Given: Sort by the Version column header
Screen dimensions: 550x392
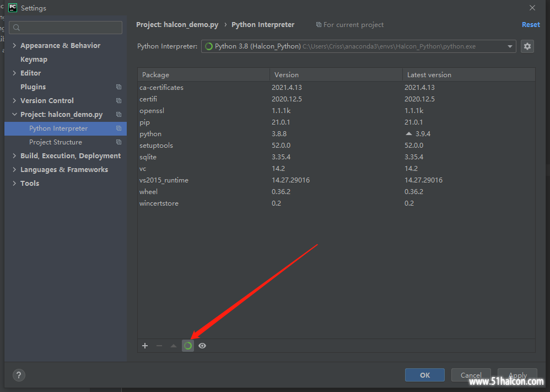Looking at the screenshot, I should pos(336,75).
